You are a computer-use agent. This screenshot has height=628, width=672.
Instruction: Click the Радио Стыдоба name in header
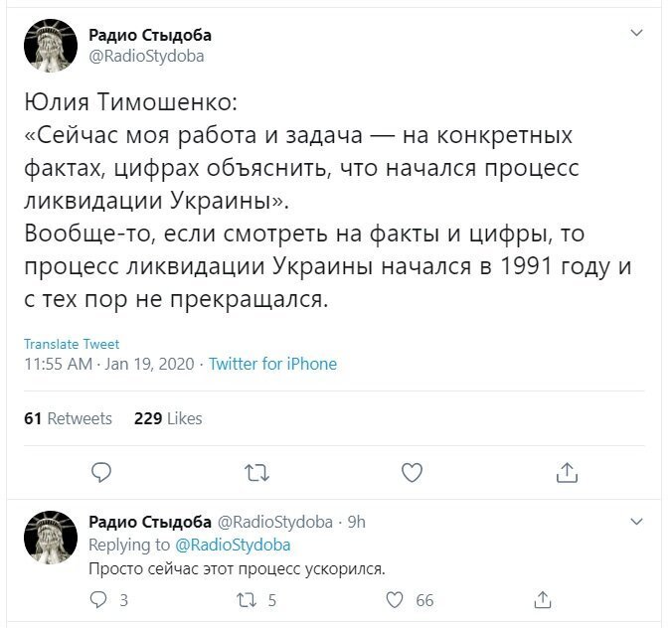pos(150,35)
